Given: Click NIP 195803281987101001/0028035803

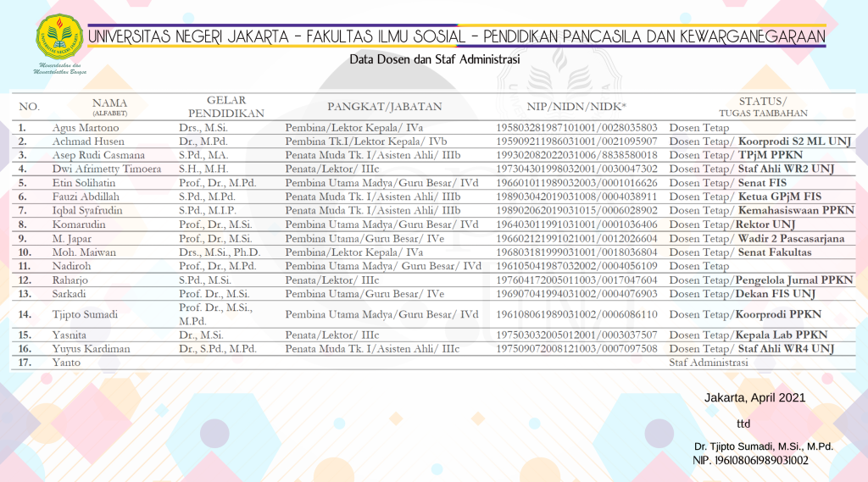Looking at the screenshot, I should pos(576,128).
